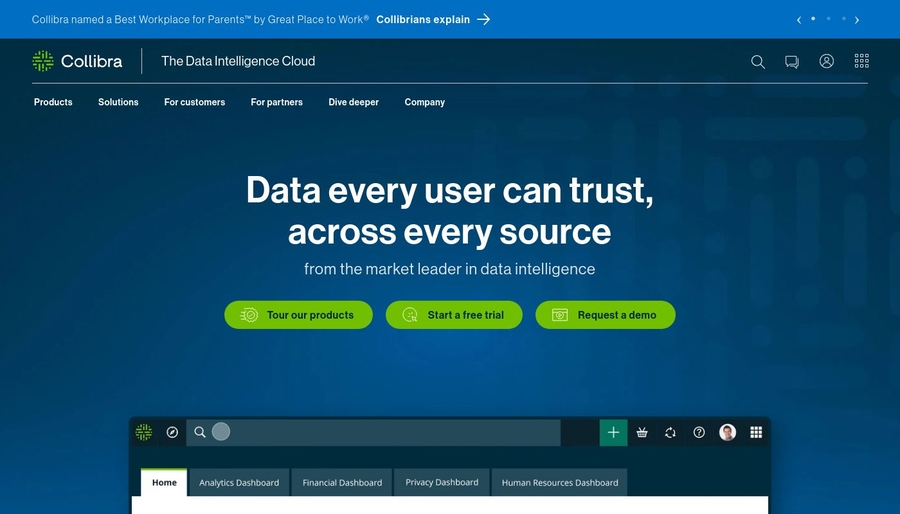
Task: Select the third banner carousel dot
Action: click(843, 19)
